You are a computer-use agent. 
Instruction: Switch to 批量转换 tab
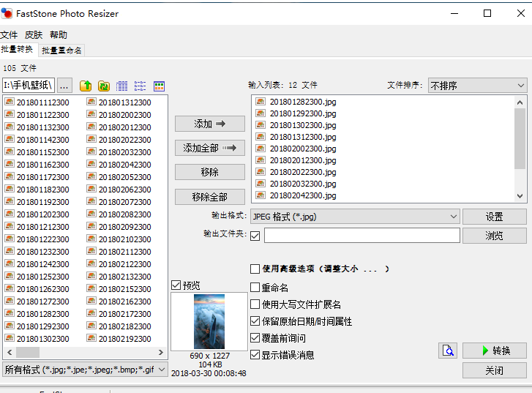point(18,50)
